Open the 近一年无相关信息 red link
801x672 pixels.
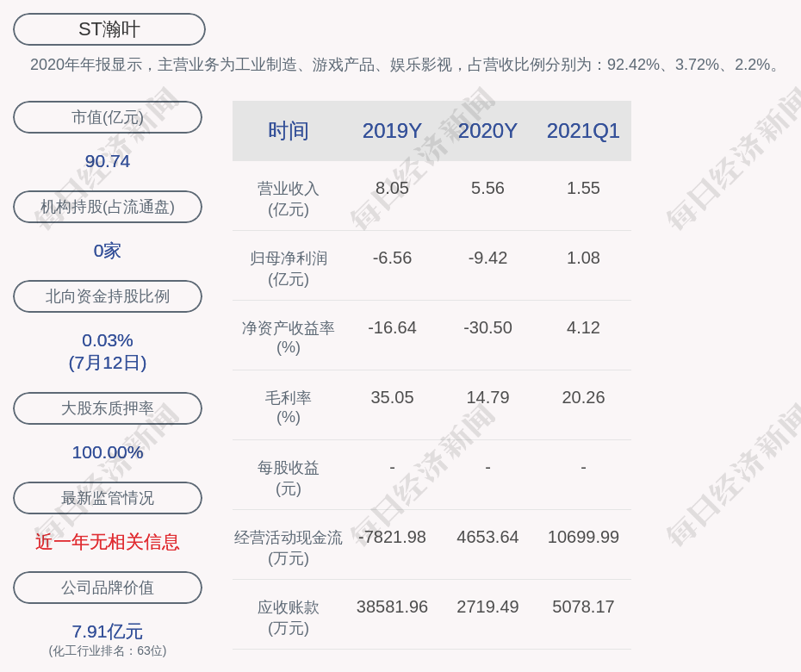107,543
